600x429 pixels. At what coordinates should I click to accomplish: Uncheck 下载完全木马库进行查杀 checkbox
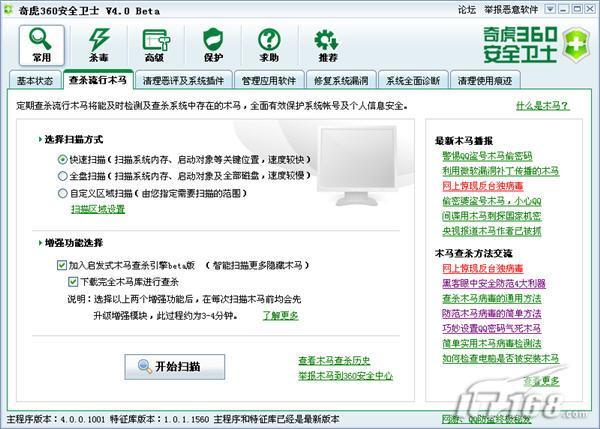(73, 282)
